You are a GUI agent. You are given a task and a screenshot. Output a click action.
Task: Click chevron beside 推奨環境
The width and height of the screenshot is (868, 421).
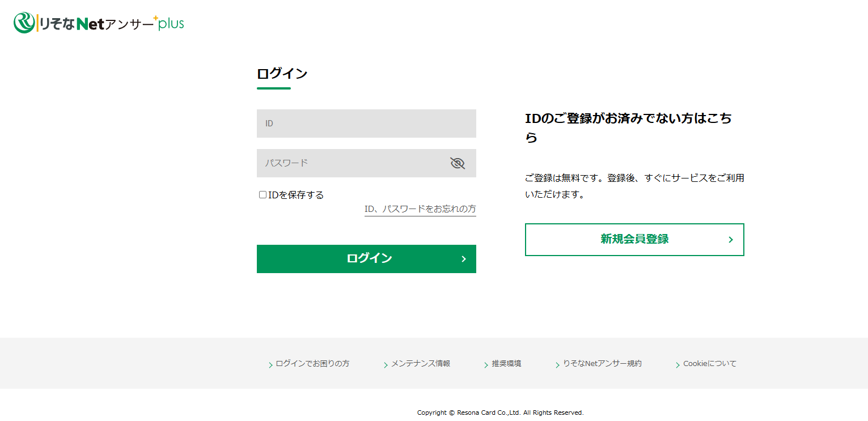tap(486, 364)
